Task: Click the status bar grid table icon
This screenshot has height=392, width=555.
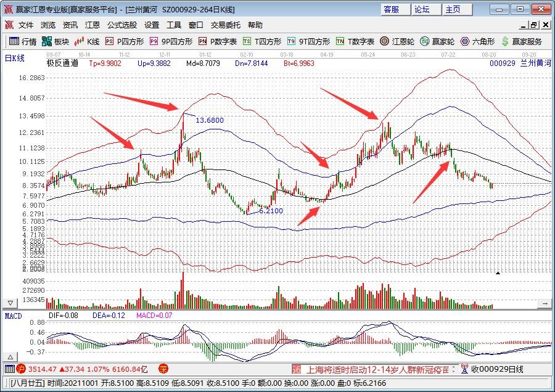Action: click(x=10, y=369)
